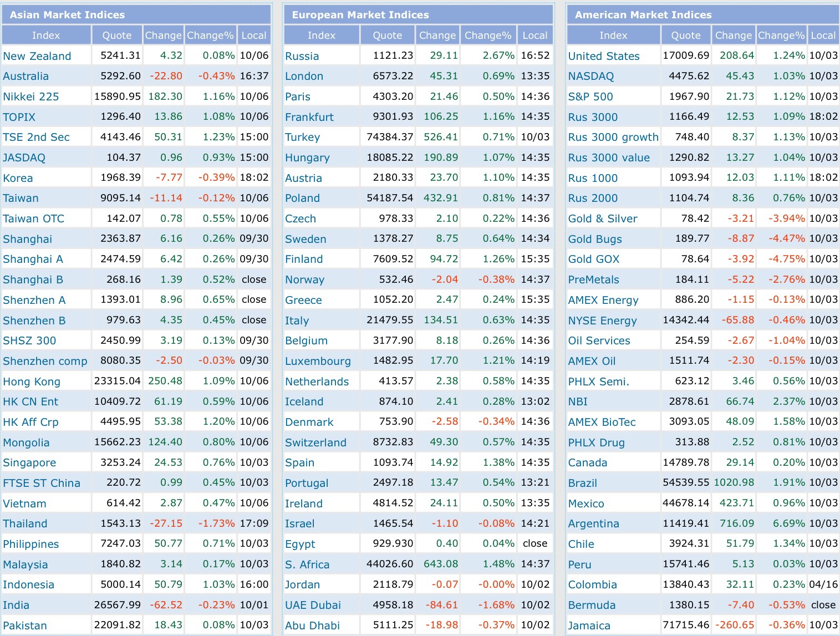Viewport: 840px width, 636px height.
Task: Open the Portugal index link
Action: tap(307, 483)
